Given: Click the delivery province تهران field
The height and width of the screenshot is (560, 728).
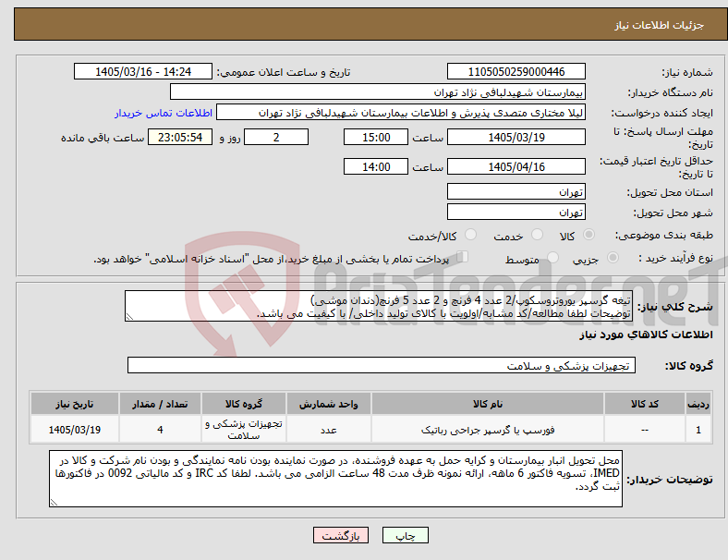Looking at the screenshot, I should point(516,191).
